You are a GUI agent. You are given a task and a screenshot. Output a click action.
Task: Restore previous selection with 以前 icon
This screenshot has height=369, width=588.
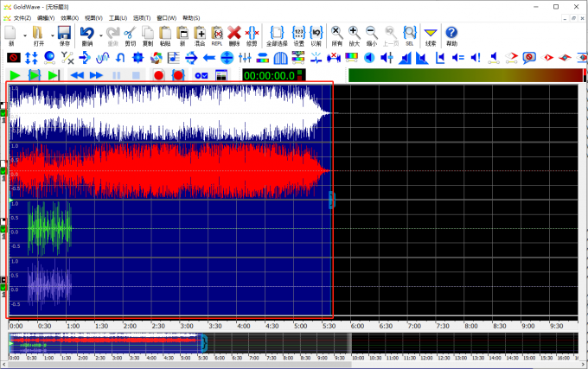click(316, 36)
